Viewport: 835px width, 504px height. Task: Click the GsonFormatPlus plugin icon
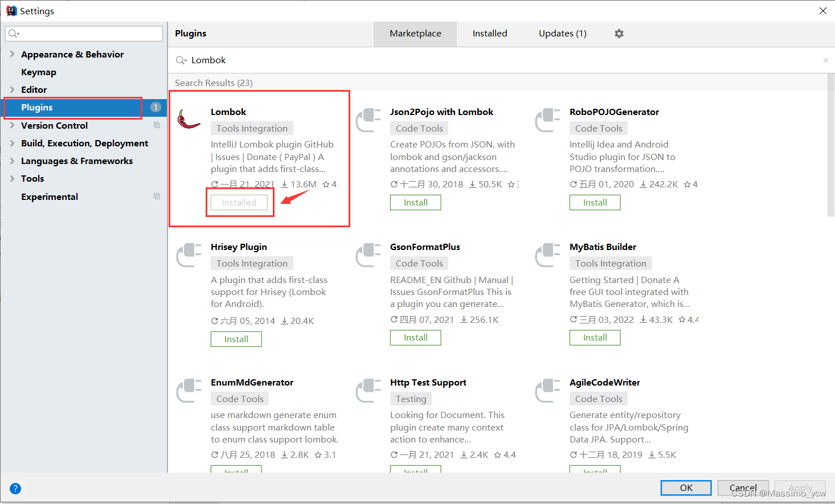(368, 255)
